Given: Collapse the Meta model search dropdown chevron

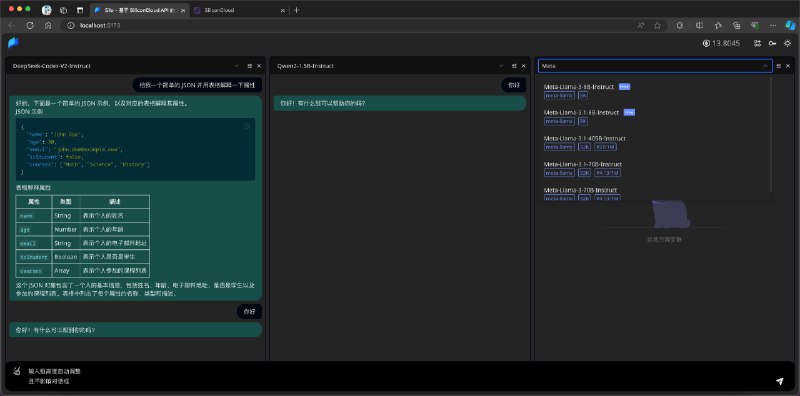Looking at the screenshot, I should (x=765, y=66).
